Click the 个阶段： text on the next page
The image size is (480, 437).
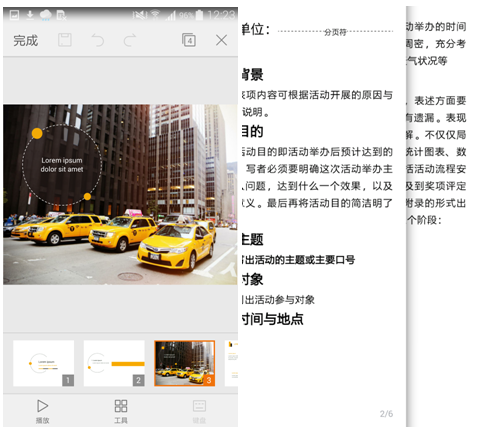pyautogui.click(x=424, y=220)
